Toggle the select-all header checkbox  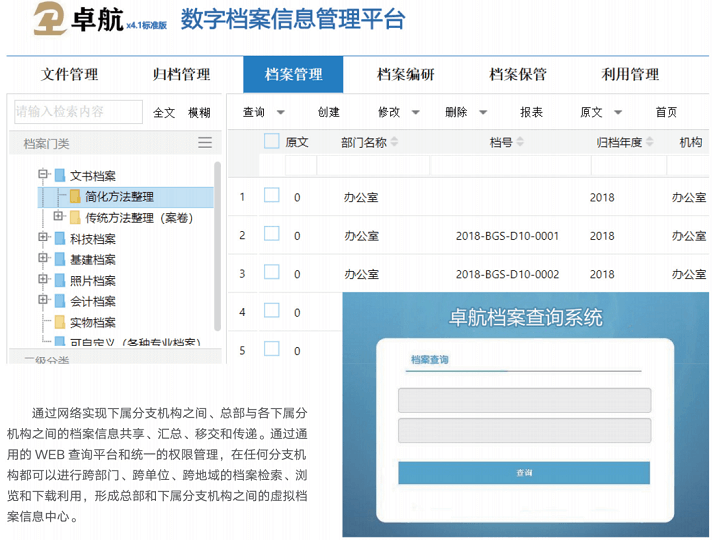pos(271,141)
